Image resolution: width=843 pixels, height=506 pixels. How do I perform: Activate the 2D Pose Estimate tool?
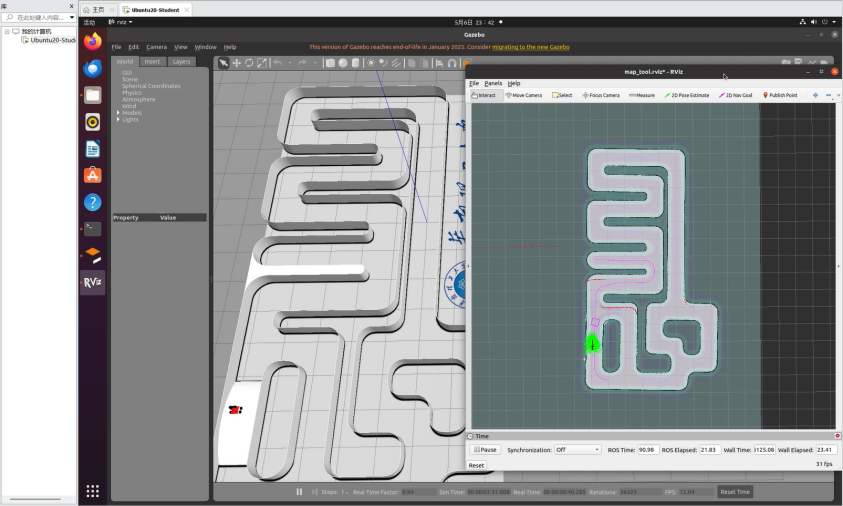coord(687,95)
